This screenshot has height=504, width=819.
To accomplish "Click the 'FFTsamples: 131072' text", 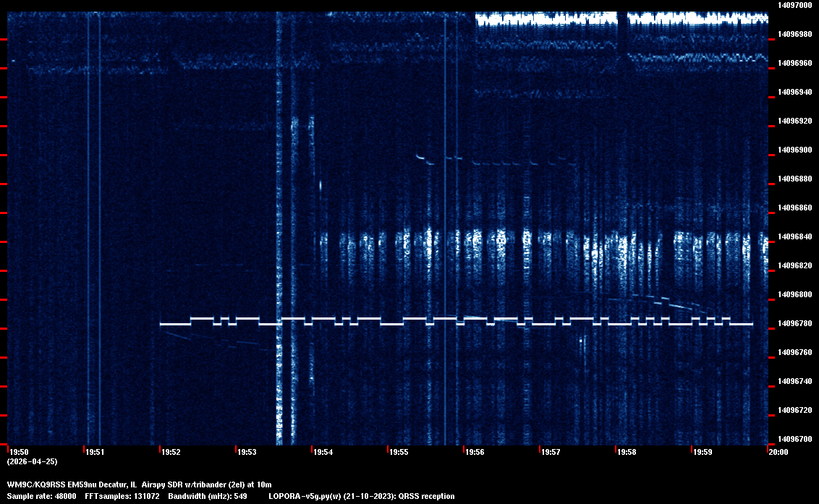I will click(x=122, y=496).
